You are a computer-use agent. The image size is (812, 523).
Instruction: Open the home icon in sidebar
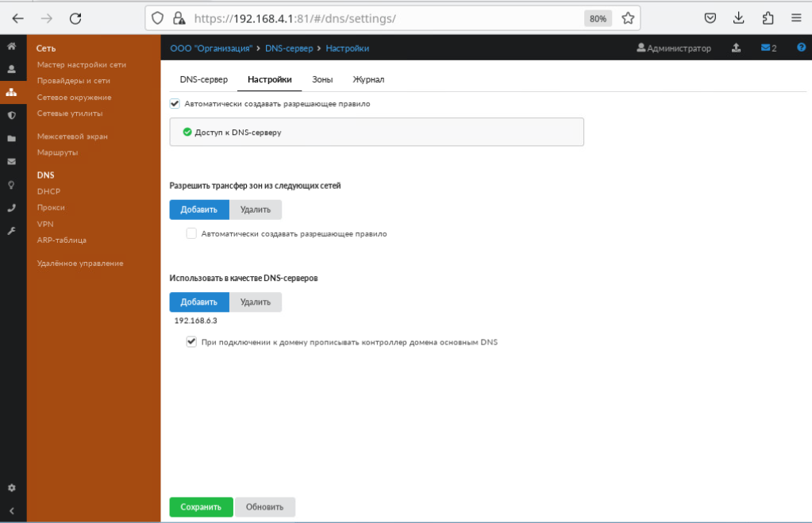[11, 47]
